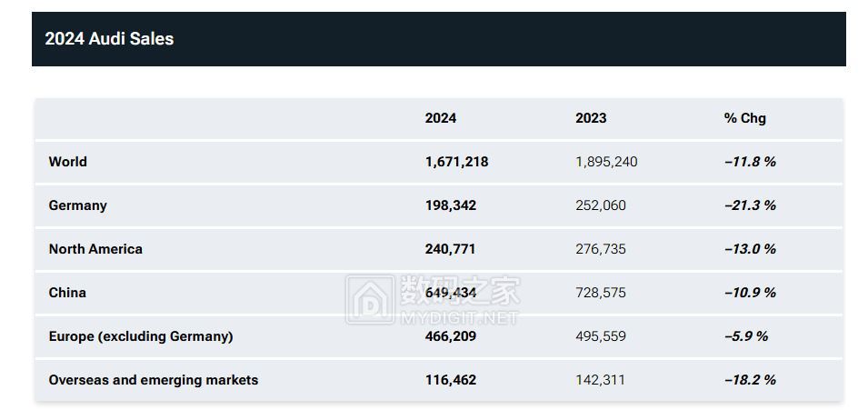This screenshot has width=868, height=410.
Task: Click Germany 2023 value 252,060
Action: [x=601, y=205]
